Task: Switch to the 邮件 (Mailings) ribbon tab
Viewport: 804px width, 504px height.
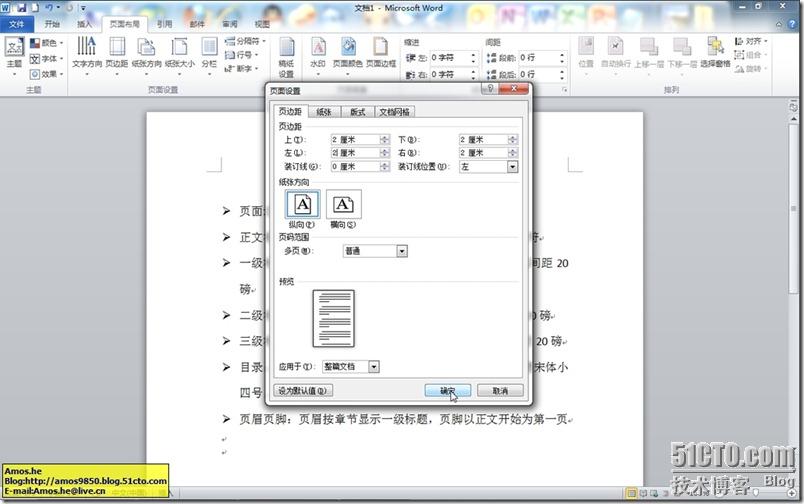Action: [x=197, y=24]
